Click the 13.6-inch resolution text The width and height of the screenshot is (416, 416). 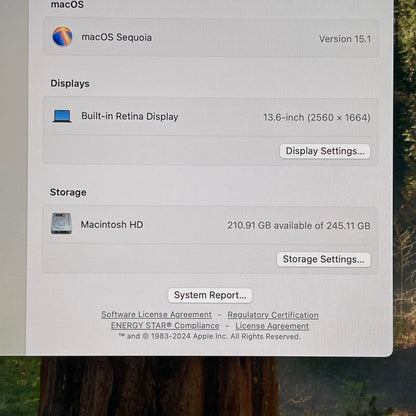point(317,118)
